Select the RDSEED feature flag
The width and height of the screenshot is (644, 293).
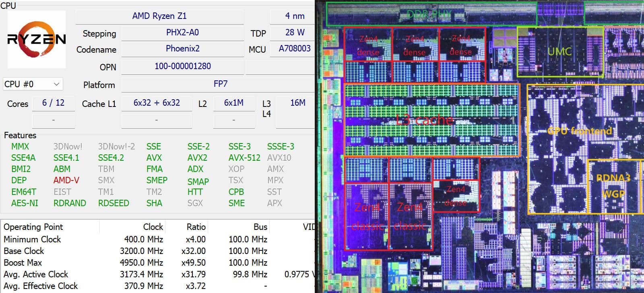114,203
